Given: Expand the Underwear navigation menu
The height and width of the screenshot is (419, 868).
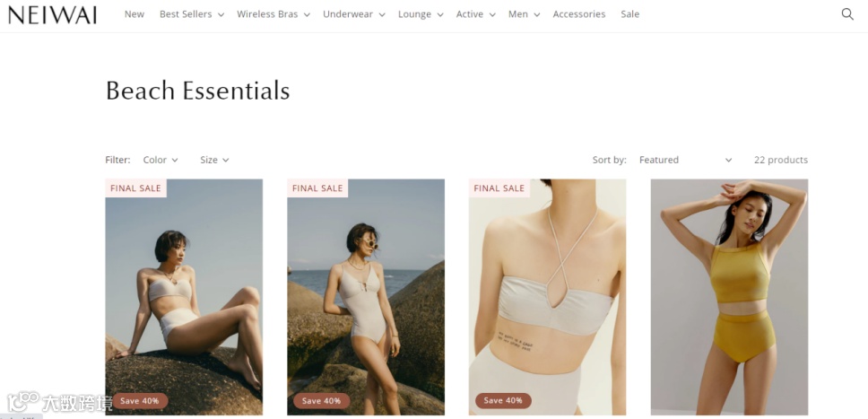Looking at the screenshot, I should click(x=353, y=14).
